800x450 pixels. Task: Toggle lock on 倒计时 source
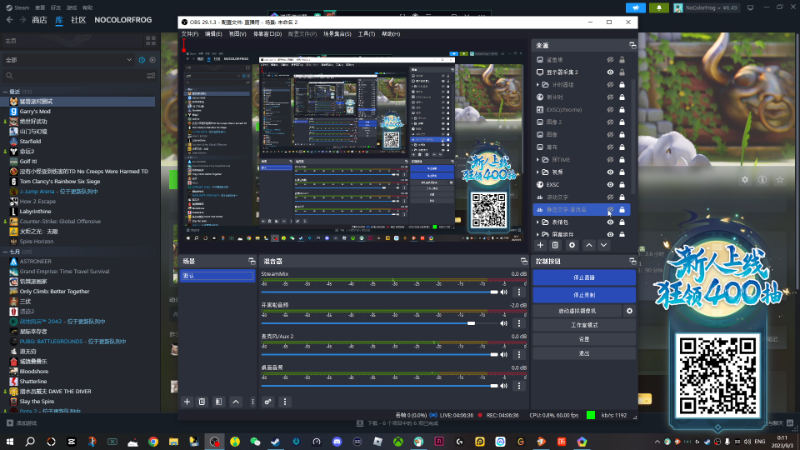(x=622, y=97)
